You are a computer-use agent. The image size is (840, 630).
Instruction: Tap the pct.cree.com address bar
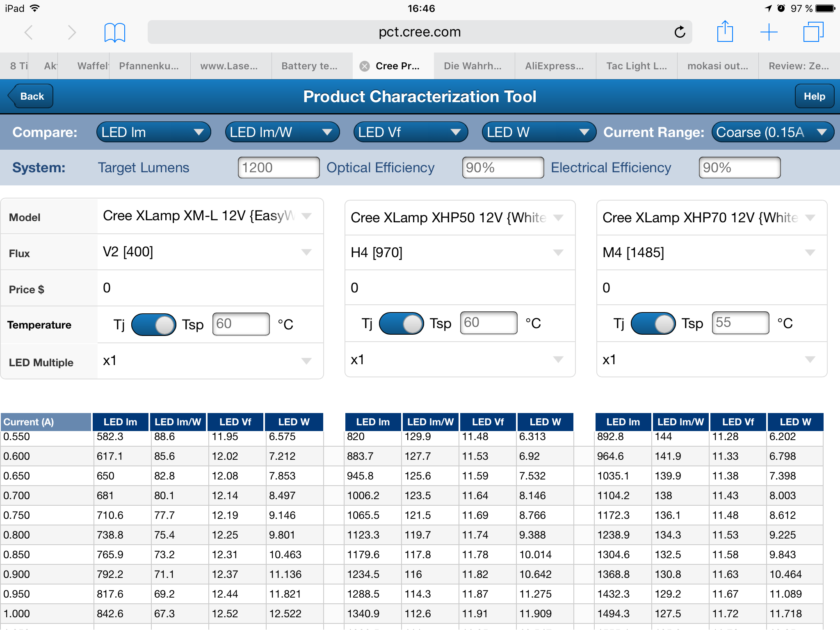[420, 32]
